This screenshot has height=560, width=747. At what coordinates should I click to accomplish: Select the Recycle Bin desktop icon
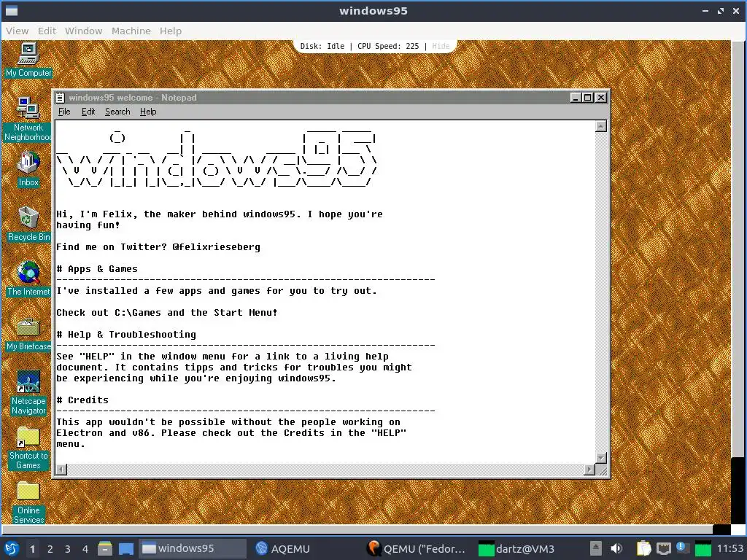(28, 224)
